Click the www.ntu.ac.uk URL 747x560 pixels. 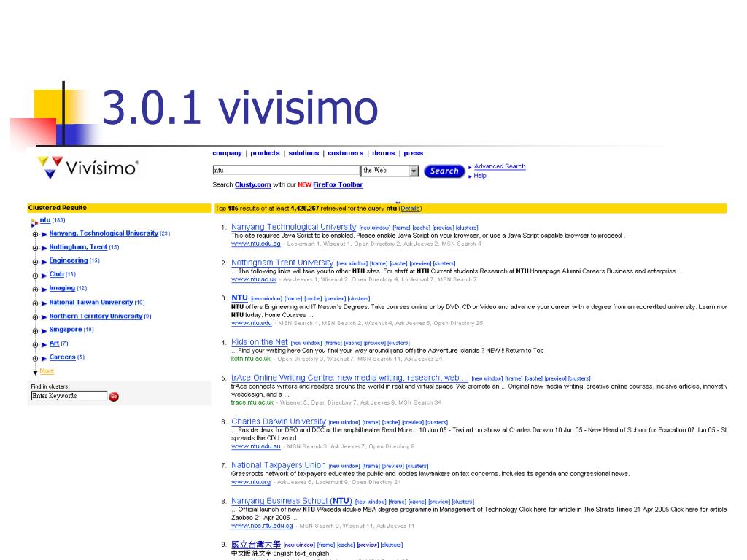point(254,279)
